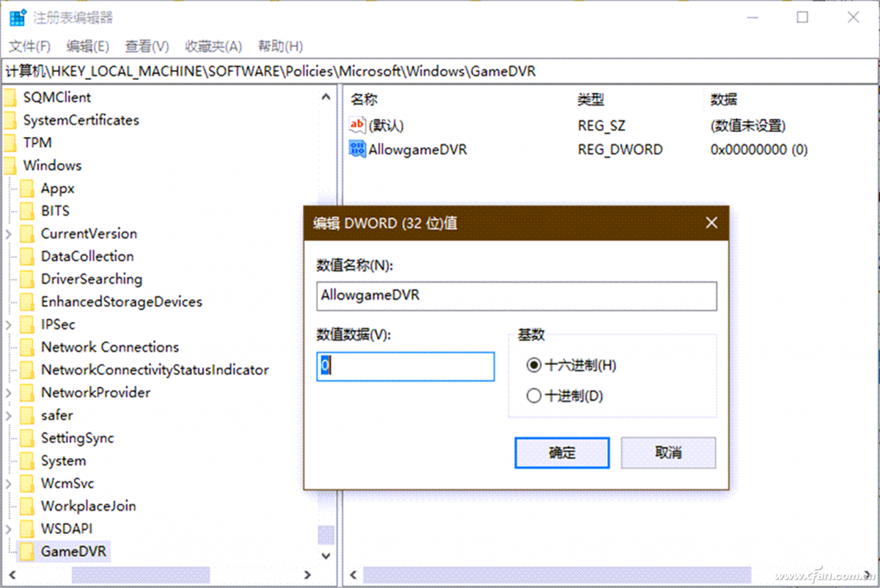Screen dimensions: 880x588
Task: Expand the safer tree node
Action: [x=8, y=416]
